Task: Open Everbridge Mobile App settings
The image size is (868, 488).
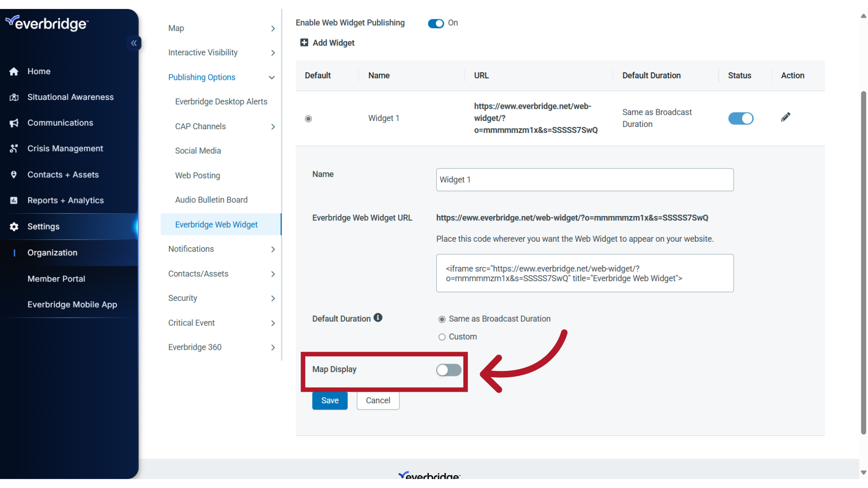Action: (x=72, y=305)
